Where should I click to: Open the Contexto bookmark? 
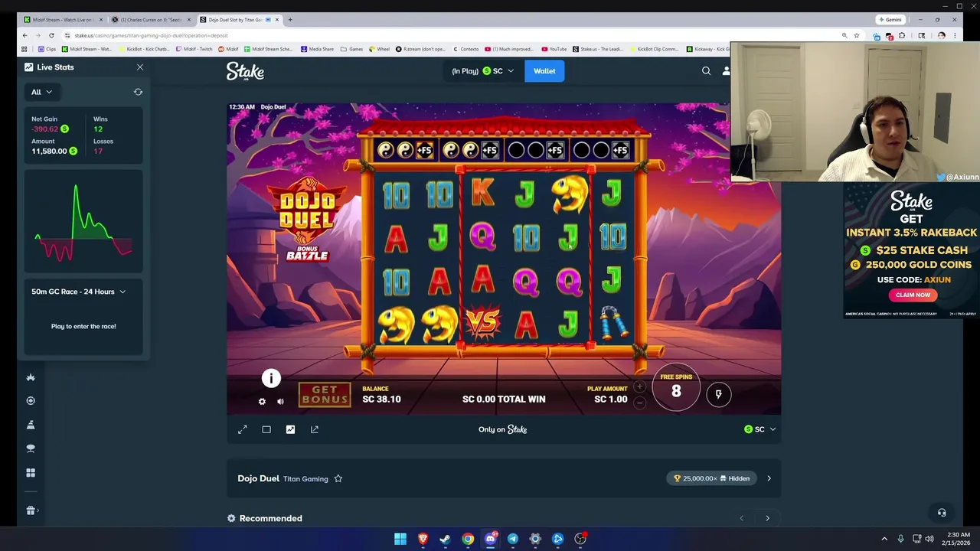465,49
